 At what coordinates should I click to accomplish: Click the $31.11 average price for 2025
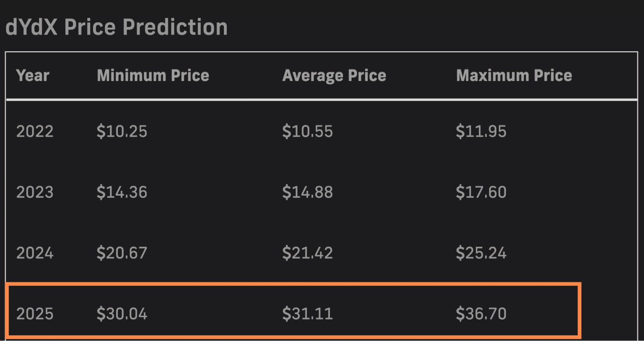click(307, 314)
